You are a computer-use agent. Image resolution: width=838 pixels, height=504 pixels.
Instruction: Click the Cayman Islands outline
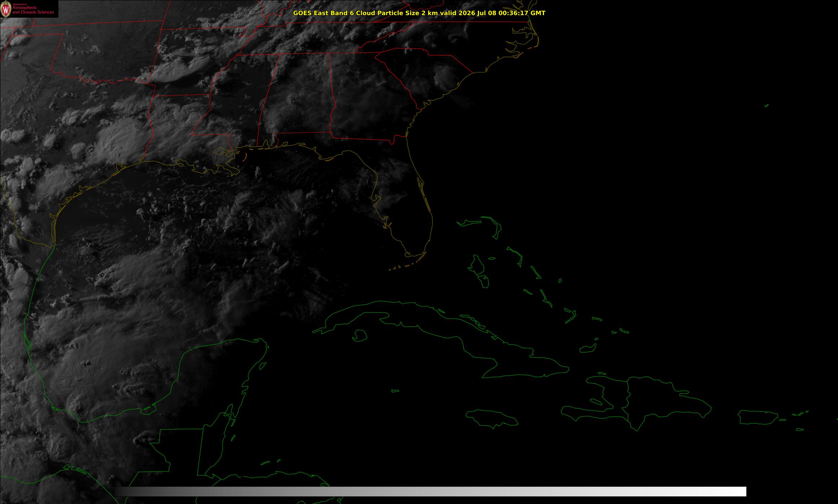point(395,391)
